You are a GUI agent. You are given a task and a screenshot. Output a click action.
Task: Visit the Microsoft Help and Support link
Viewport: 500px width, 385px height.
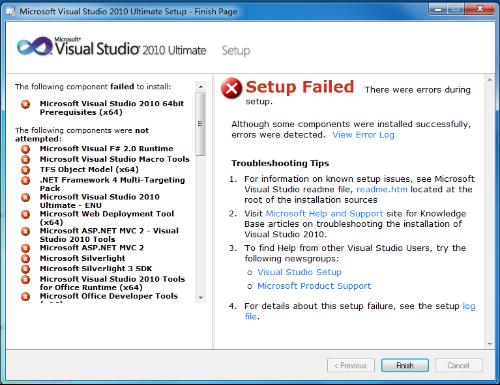coord(324,213)
